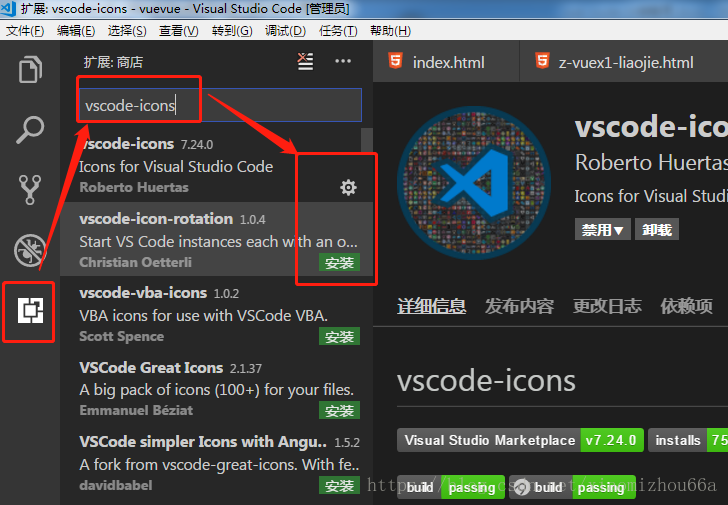728x505 pixels.
Task: Open the 禁用 disable dropdown
Action: coord(602,229)
